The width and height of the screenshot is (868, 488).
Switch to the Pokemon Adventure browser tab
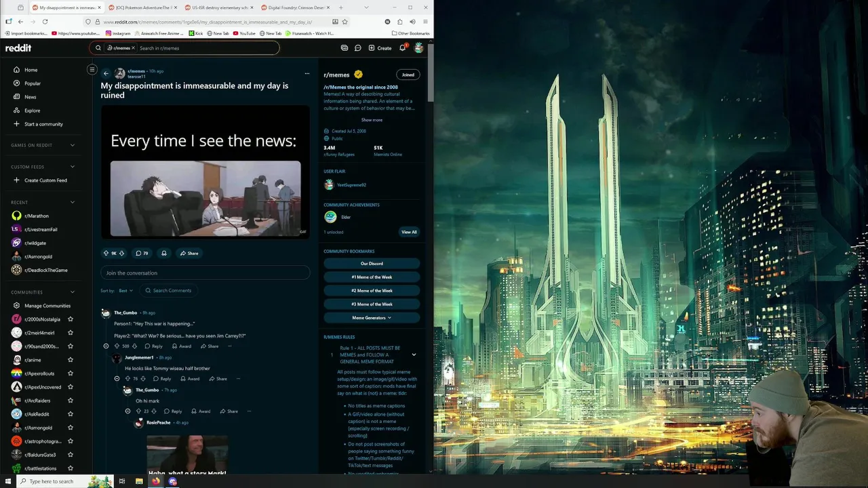coord(142,7)
